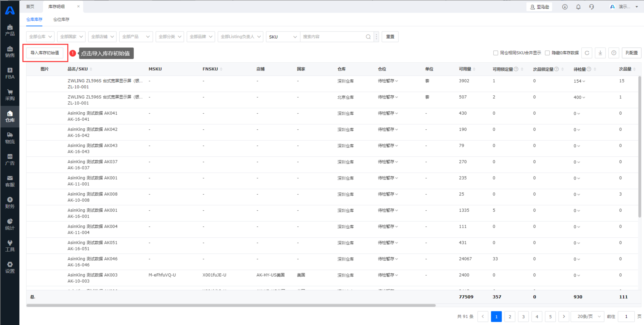Open the 客服 sidebar module
This screenshot has width=644, height=325.
(10, 181)
